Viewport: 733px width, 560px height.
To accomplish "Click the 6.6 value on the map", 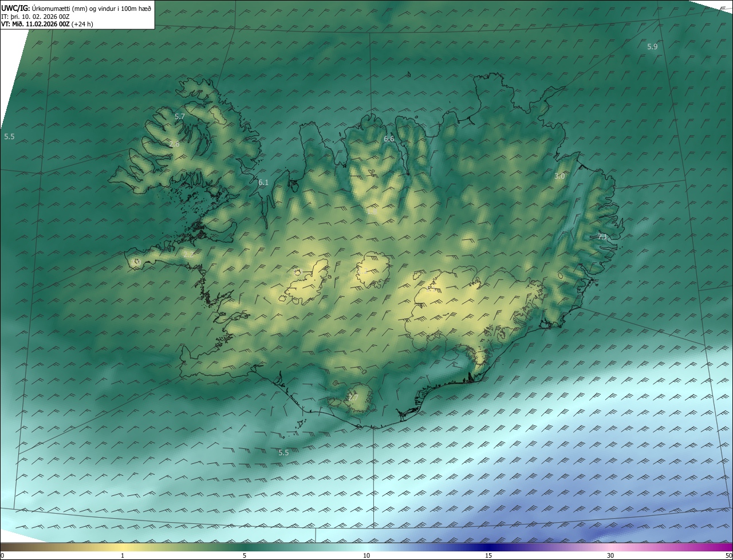I will pyautogui.click(x=389, y=139).
